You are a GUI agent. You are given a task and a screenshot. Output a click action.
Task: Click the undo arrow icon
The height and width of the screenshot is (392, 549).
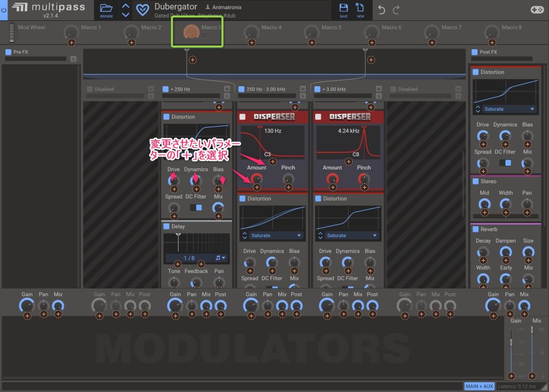point(382,10)
